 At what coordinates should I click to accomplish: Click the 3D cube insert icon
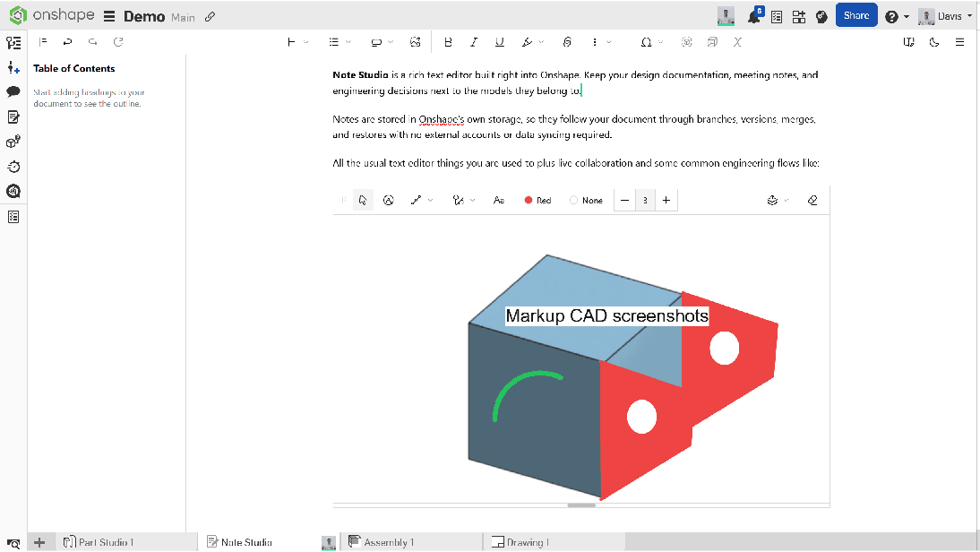[x=712, y=42]
